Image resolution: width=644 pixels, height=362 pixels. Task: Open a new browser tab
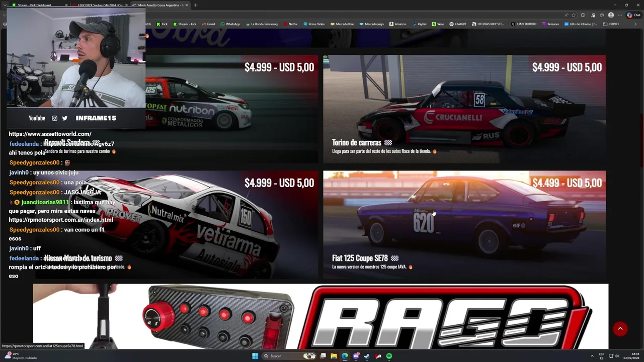pos(196,5)
